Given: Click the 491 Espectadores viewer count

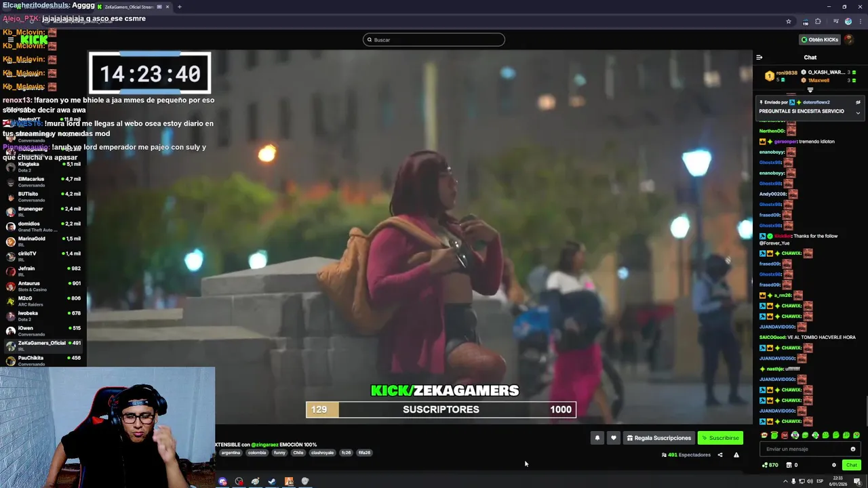Looking at the screenshot, I should click(x=686, y=455).
